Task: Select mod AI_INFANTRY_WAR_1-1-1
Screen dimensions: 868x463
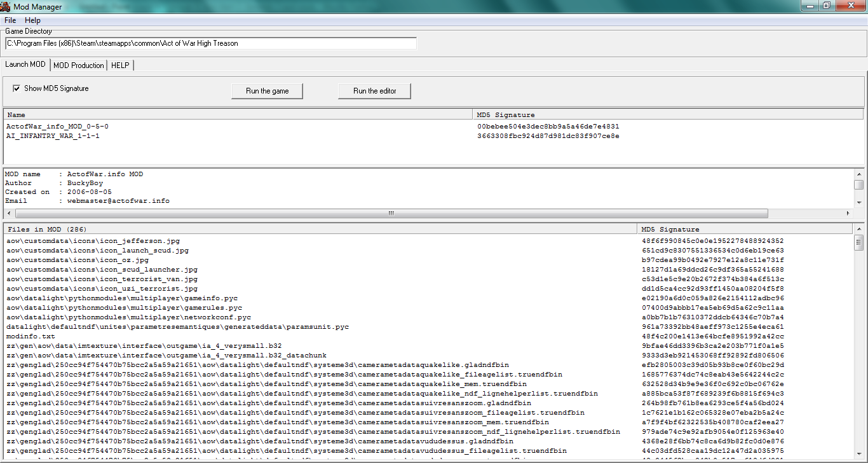Action: (x=53, y=135)
